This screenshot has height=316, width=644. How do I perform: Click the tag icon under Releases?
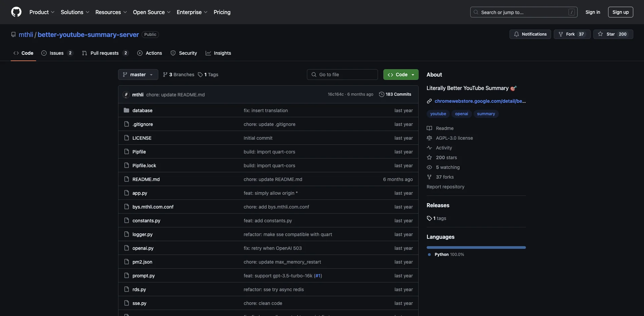point(429,218)
